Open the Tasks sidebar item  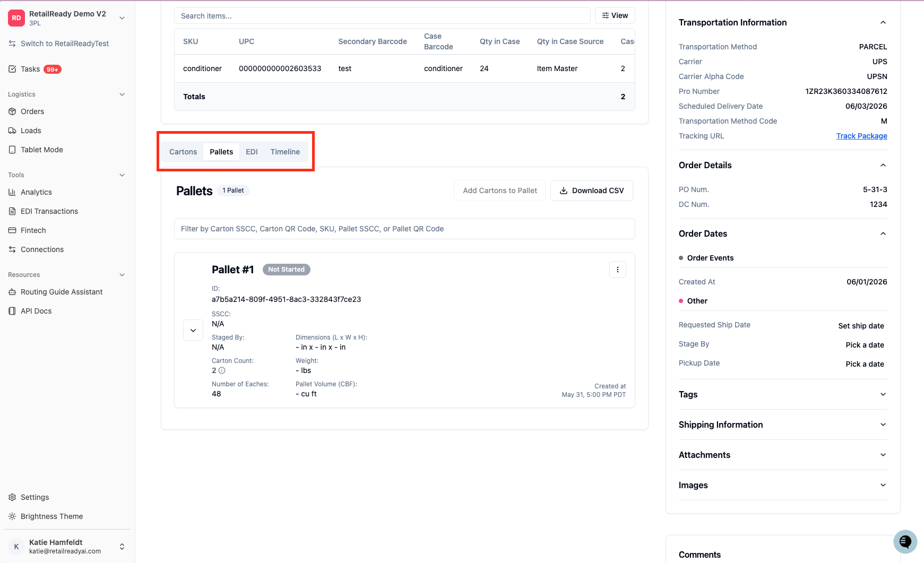[x=35, y=69]
